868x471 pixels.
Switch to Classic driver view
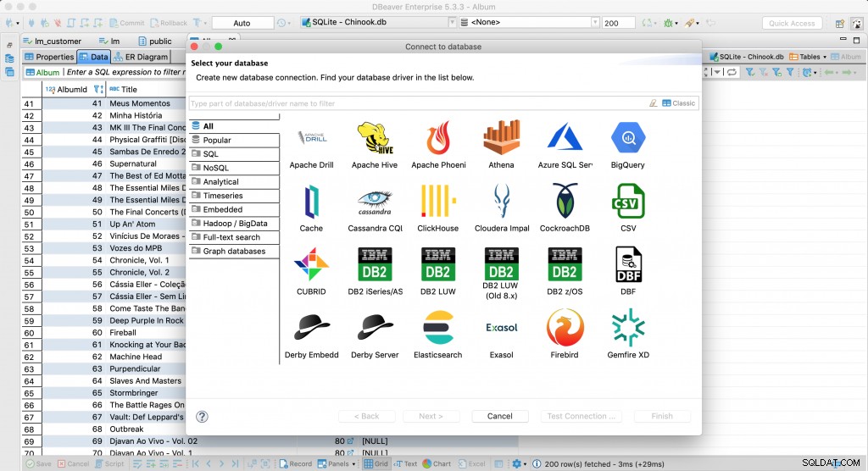tap(679, 103)
